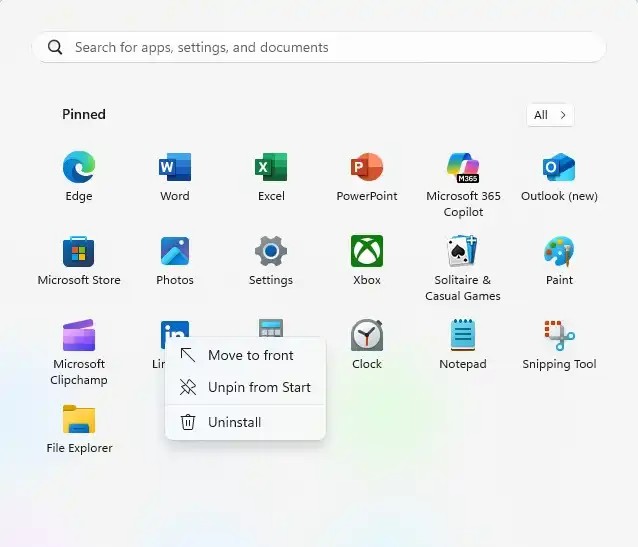638x547 pixels.
Task: Open the Photos app
Action: tap(175, 252)
